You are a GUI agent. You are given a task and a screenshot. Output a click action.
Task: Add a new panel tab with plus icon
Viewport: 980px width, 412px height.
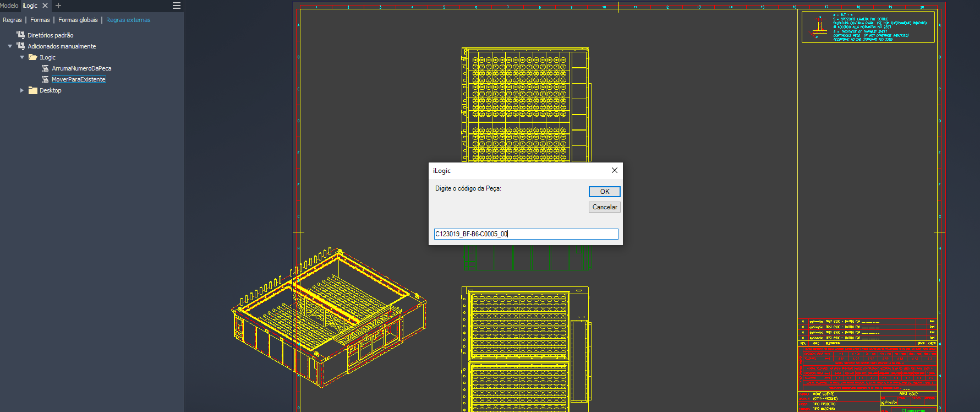point(58,6)
